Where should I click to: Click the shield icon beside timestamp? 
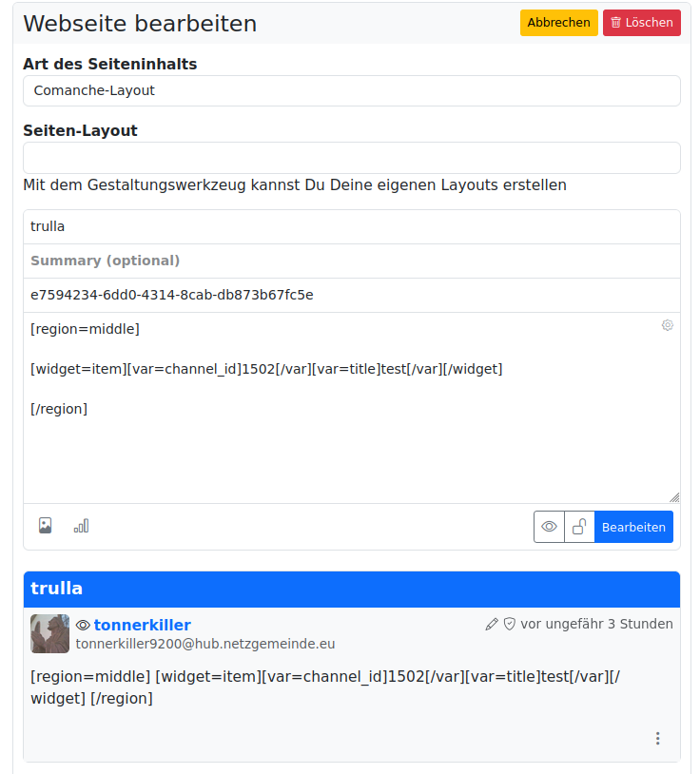pos(510,625)
